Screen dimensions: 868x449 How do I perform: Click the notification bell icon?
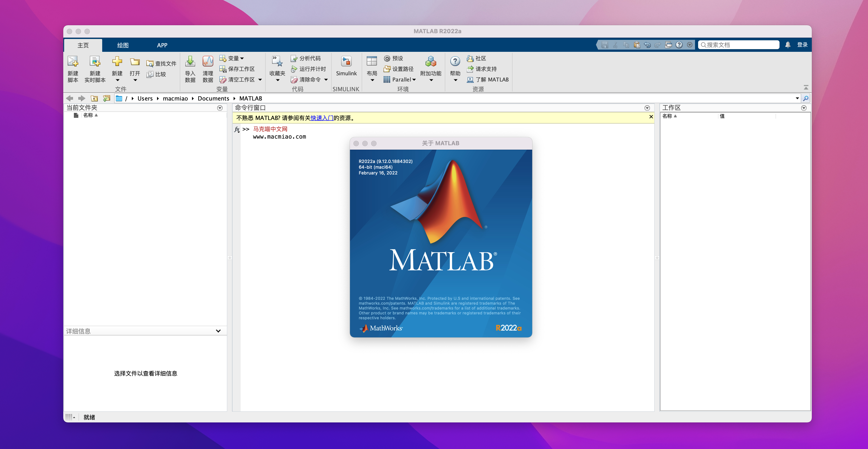(788, 45)
